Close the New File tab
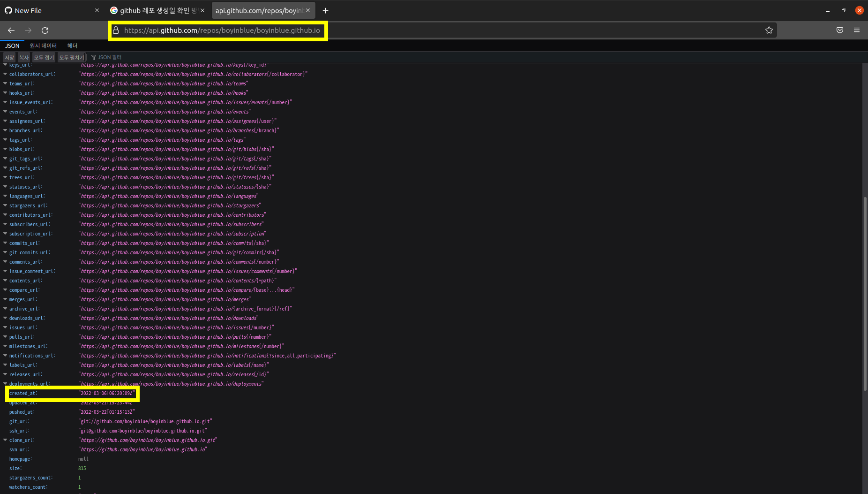The width and height of the screenshot is (868, 494). [97, 10]
